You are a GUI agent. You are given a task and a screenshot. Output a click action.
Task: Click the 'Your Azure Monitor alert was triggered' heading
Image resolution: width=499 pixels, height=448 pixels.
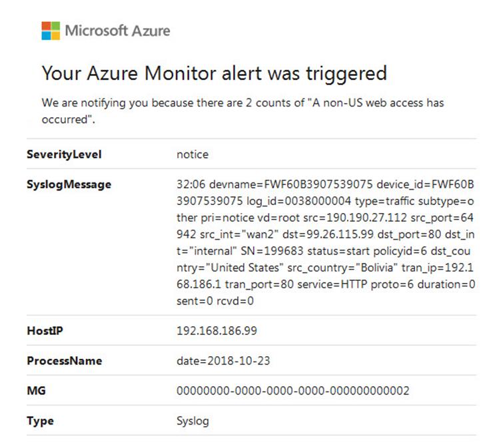214,73
